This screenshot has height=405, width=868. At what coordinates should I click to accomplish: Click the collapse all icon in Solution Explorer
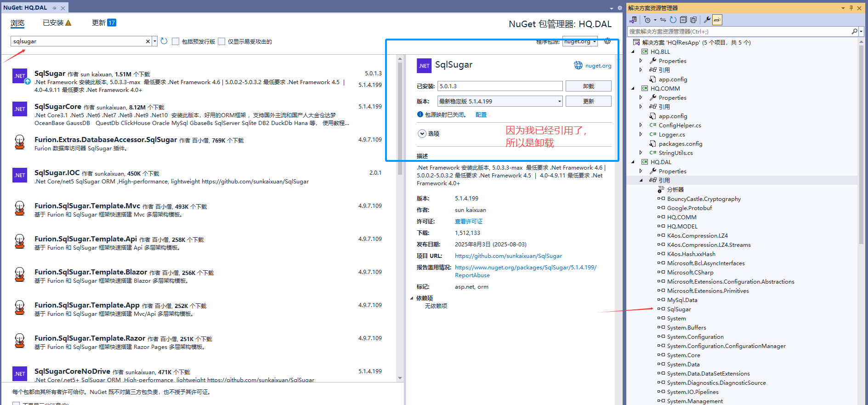(x=683, y=20)
